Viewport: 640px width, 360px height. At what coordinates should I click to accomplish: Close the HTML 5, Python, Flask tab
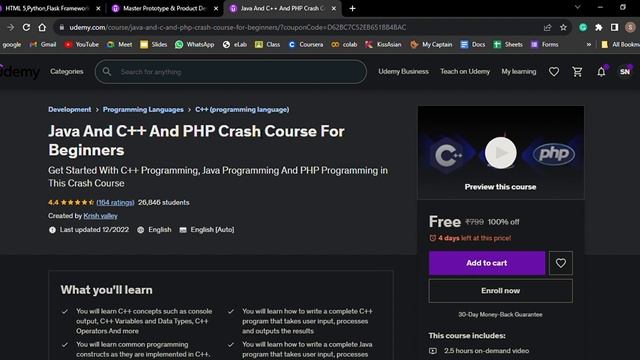(x=98, y=8)
